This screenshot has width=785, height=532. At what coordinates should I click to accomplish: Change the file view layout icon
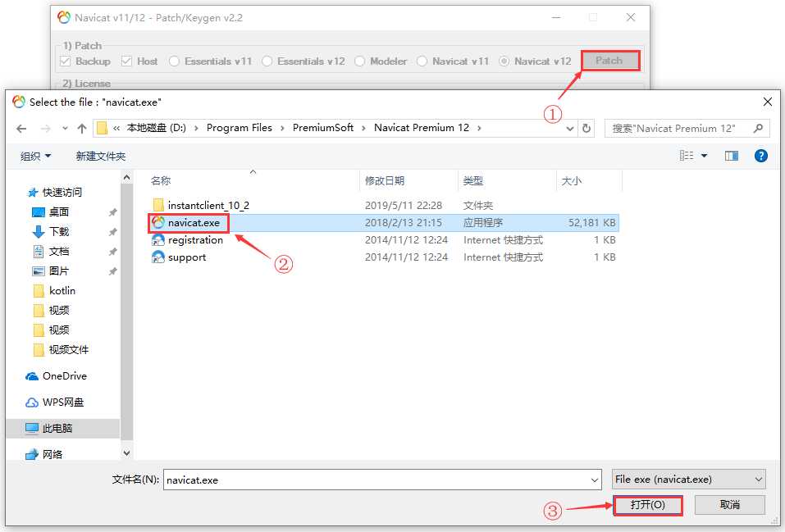point(687,156)
